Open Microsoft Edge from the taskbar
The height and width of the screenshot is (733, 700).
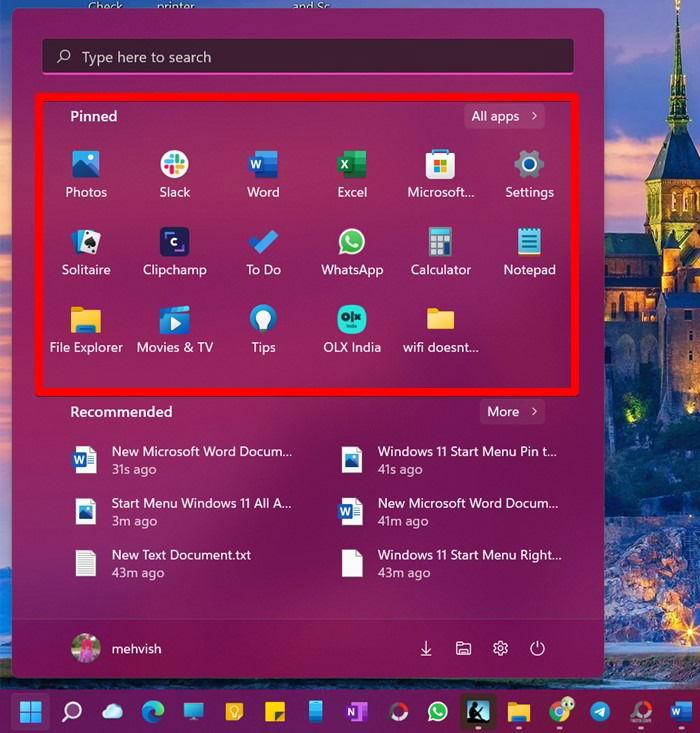153,711
